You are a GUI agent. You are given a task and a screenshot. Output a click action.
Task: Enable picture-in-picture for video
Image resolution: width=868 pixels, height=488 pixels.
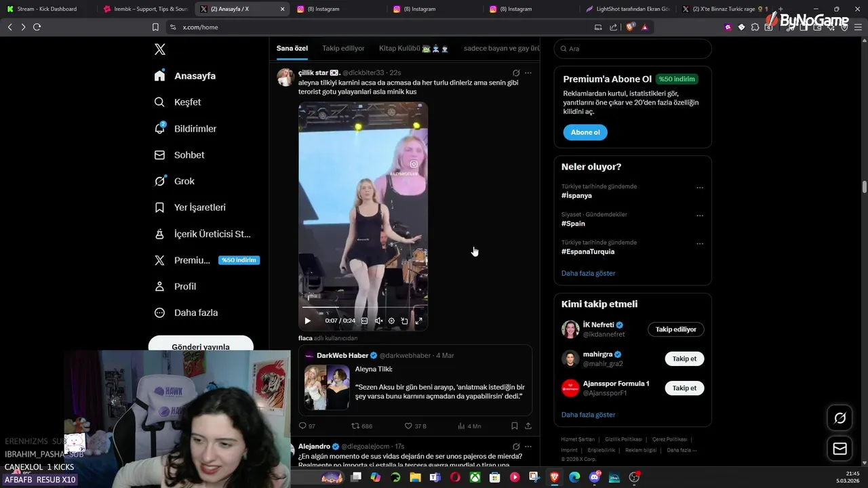pos(404,321)
